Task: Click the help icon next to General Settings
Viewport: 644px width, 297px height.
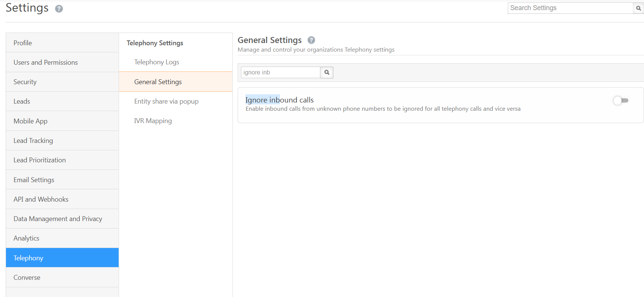Action: [311, 40]
